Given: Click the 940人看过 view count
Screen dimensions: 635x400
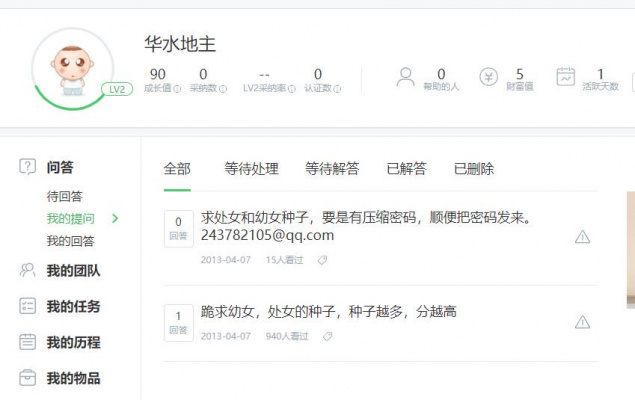Looking at the screenshot, I should [287, 336].
